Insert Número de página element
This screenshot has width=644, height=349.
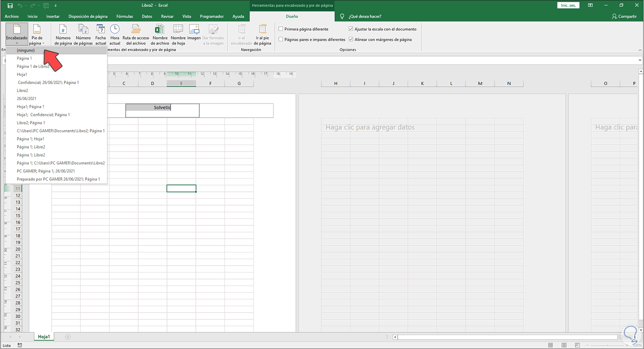63,34
